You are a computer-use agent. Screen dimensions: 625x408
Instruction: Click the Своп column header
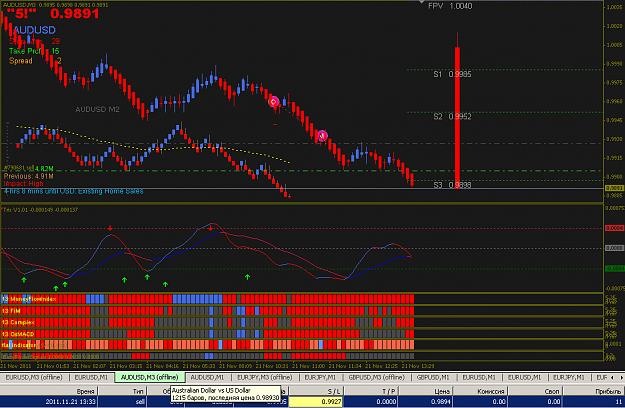pyautogui.click(x=534, y=391)
